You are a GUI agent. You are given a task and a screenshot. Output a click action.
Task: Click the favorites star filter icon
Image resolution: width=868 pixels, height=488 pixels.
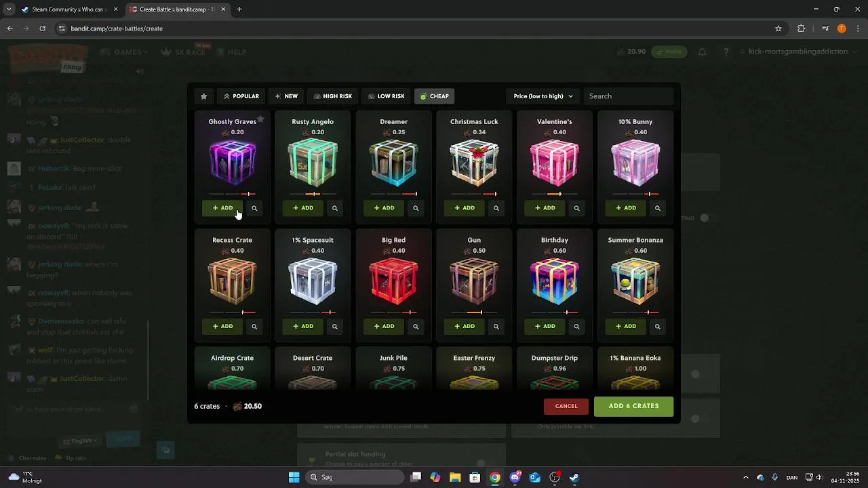tap(203, 96)
